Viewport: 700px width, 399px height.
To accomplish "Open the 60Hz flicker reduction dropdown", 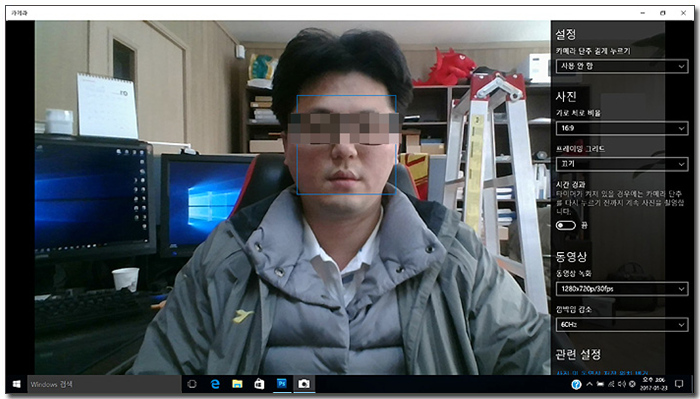I will pos(622,324).
